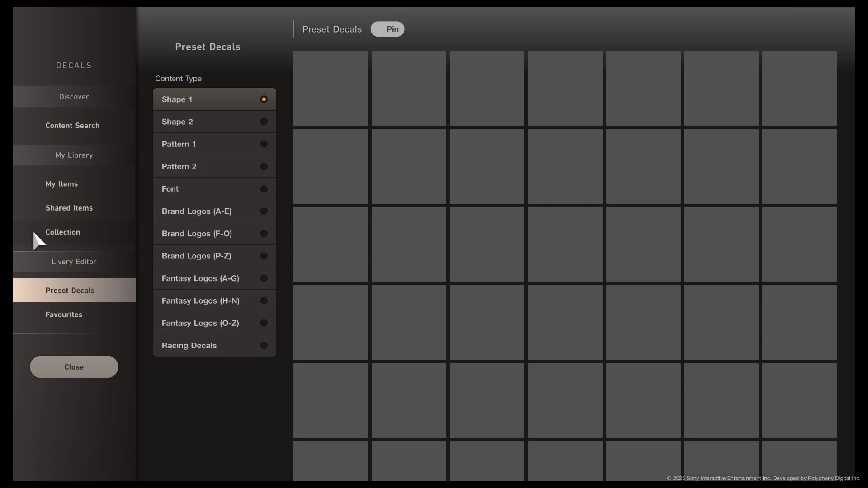
Task: Select Preset Decals in sidebar
Action: [74, 291]
